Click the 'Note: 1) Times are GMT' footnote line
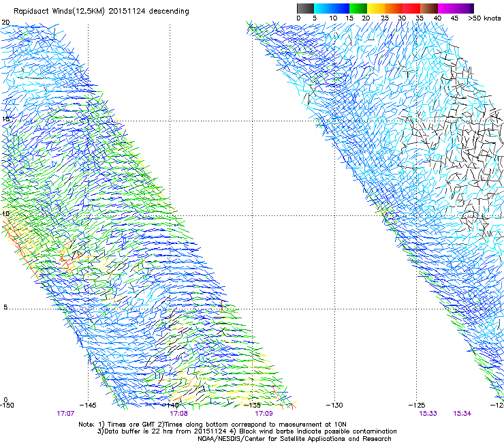 (212, 425)
